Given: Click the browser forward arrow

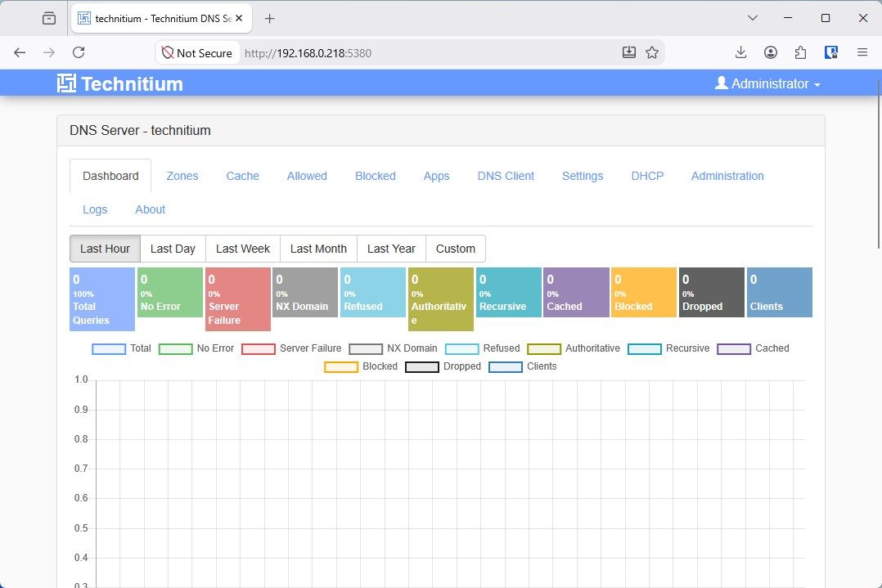Looking at the screenshot, I should (49, 53).
